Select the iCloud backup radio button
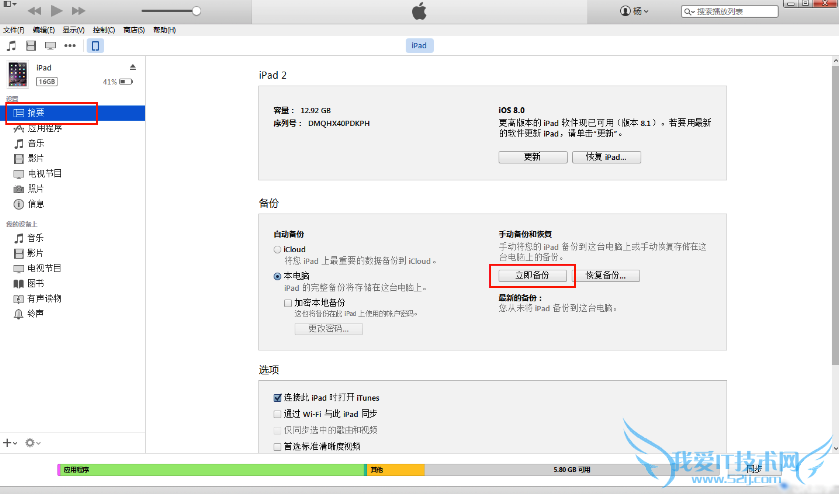 pyautogui.click(x=277, y=249)
